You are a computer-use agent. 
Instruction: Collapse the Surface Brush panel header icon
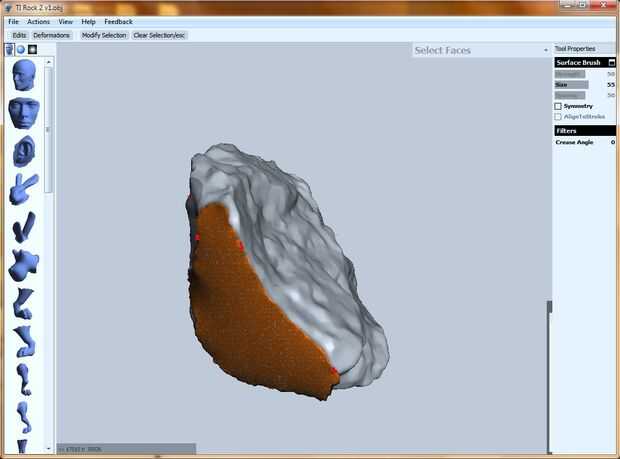[x=611, y=62]
